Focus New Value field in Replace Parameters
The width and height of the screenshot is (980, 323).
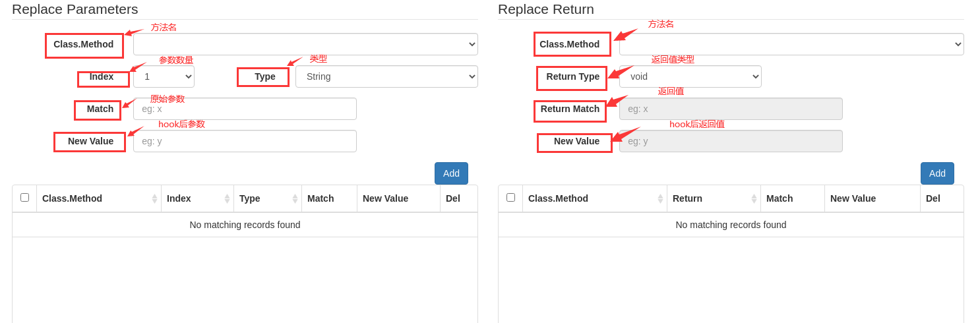245,141
